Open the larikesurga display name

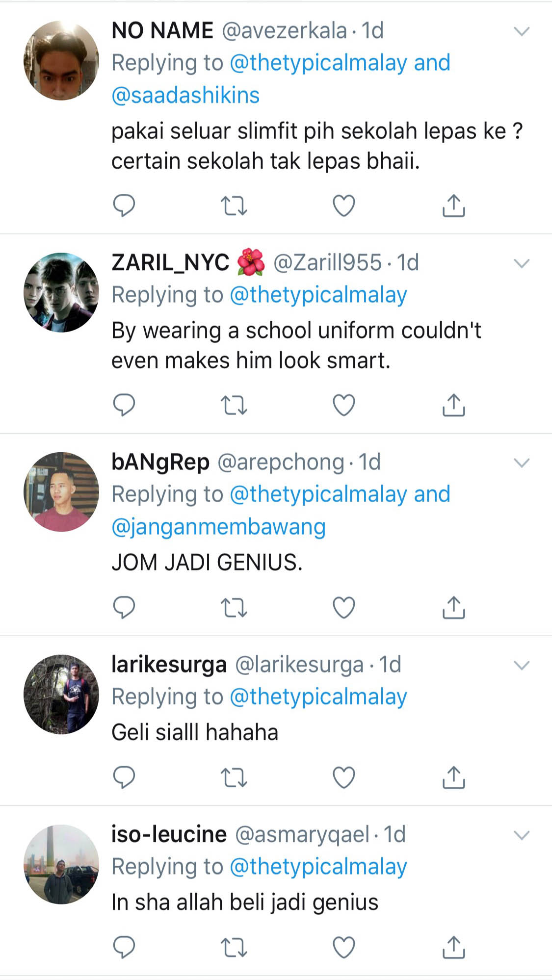tap(169, 665)
